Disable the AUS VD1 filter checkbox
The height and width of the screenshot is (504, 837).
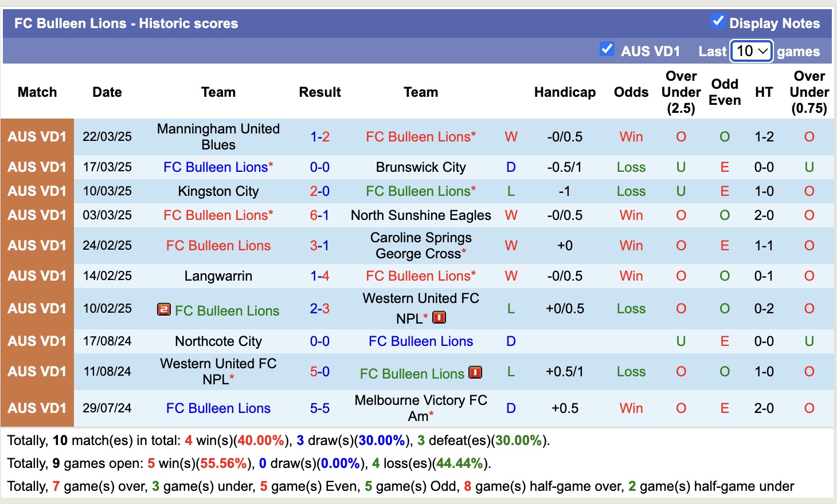[x=607, y=49]
